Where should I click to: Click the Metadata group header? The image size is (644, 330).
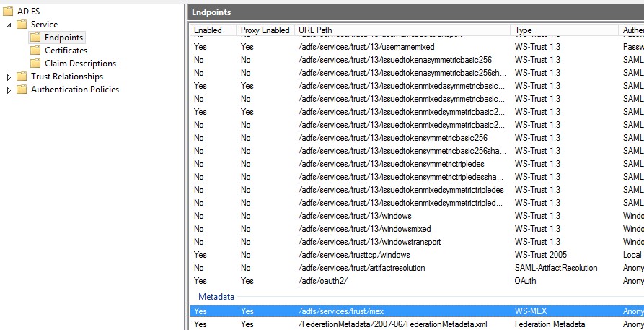[216, 296]
